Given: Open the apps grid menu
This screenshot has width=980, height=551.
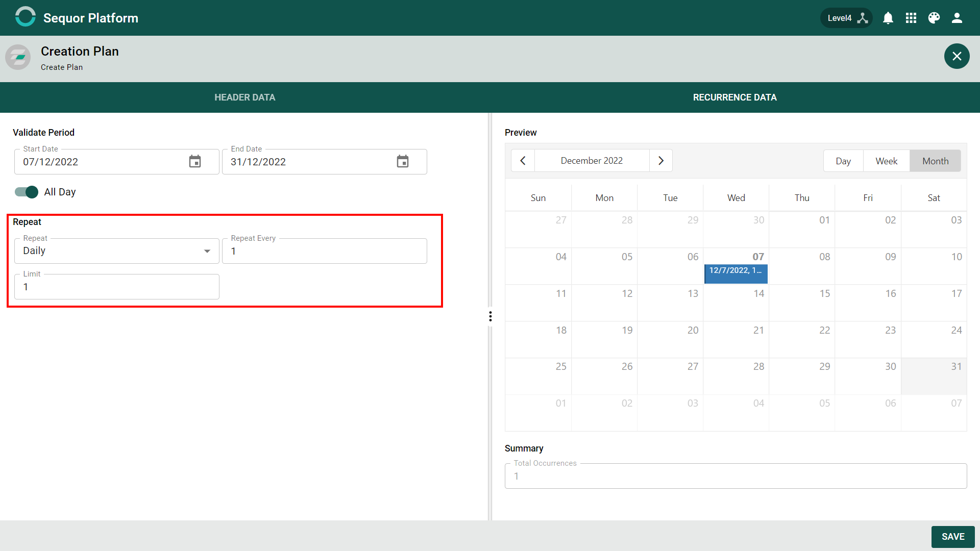Looking at the screenshot, I should pyautogui.click(x=911, y=18).
